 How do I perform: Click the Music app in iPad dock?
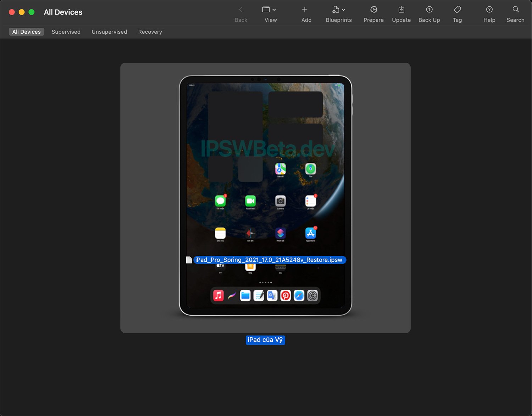coord(218,295)
